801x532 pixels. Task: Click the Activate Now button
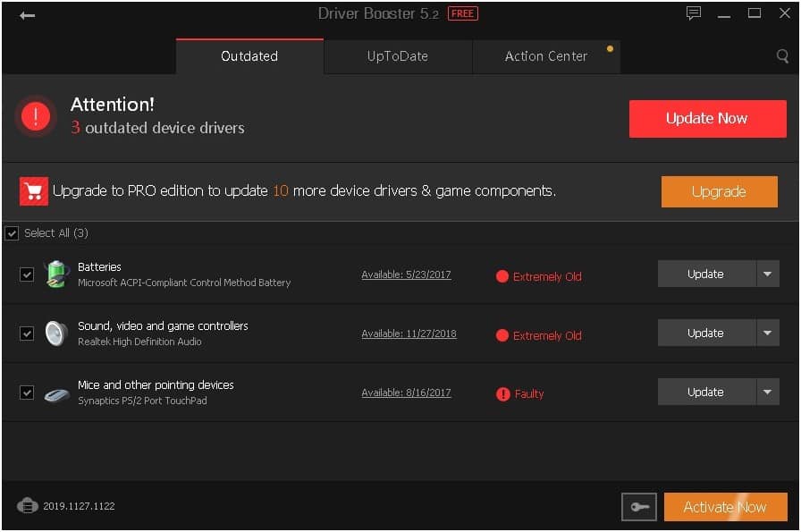(725, 507)
